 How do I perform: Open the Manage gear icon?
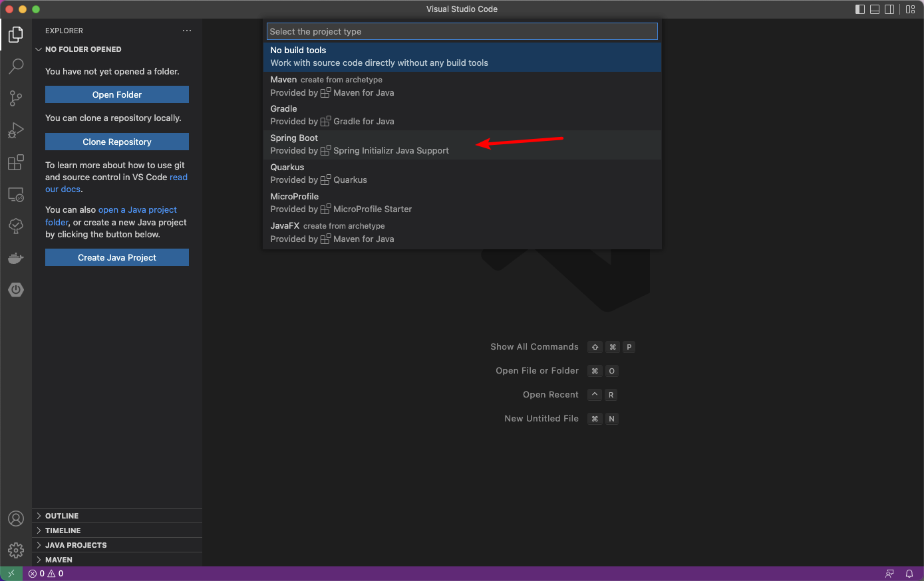[x=16, y=550]
